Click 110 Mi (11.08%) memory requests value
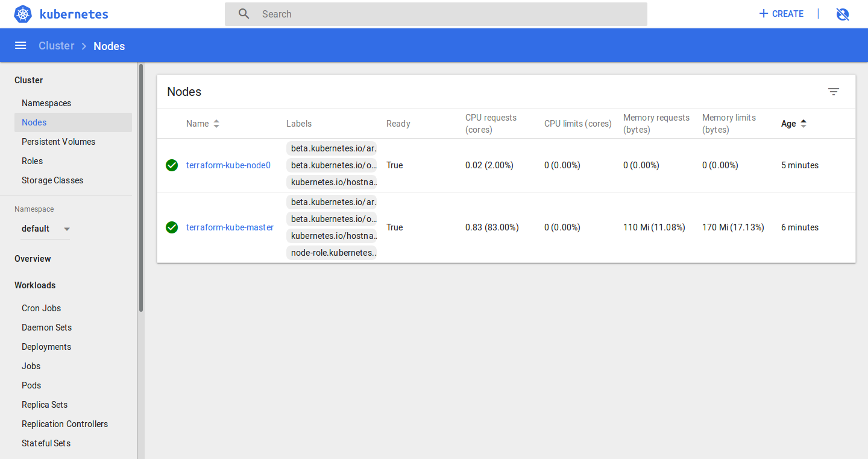Image resolution: width=868 pixels, height=459 pixels. (x=654, y=227)
